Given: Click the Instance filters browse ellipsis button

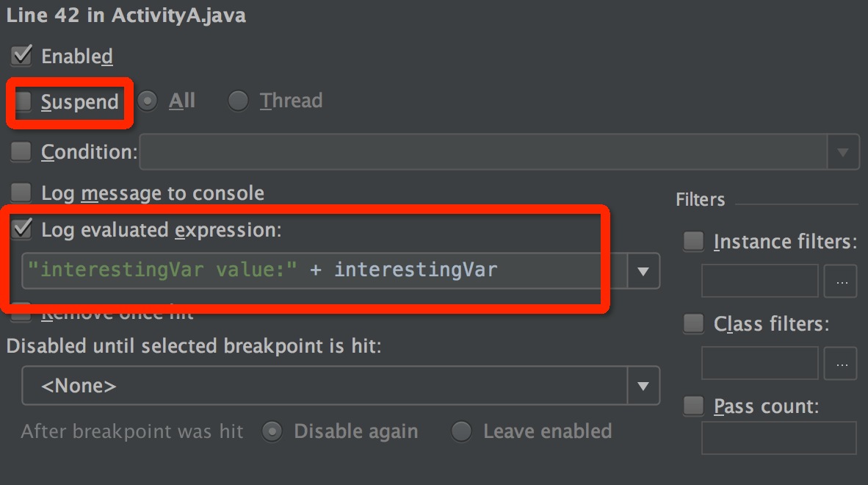Looking at the screenshot, I should point(841,281).
